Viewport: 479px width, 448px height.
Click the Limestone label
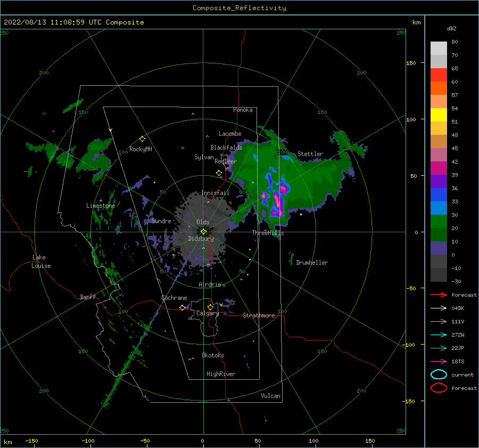[x=101, y=206]
